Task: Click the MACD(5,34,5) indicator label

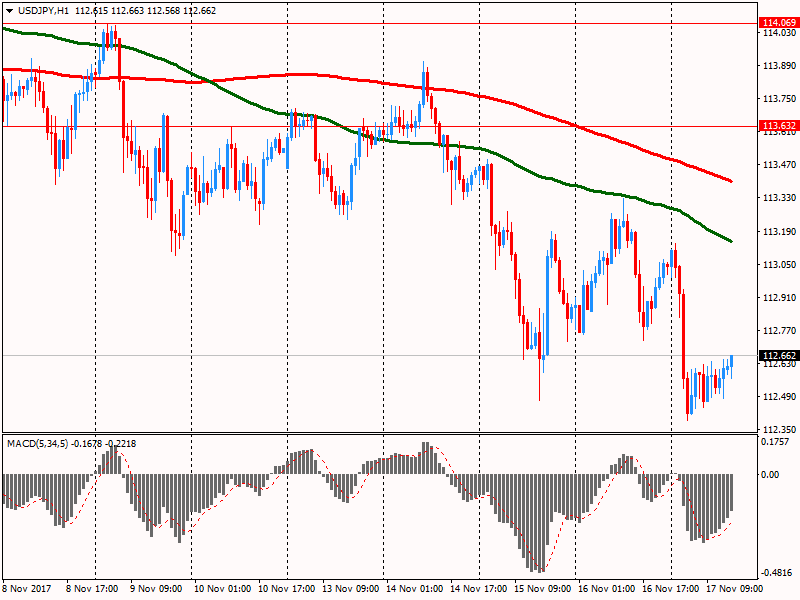Action: (x=38, y=443)
